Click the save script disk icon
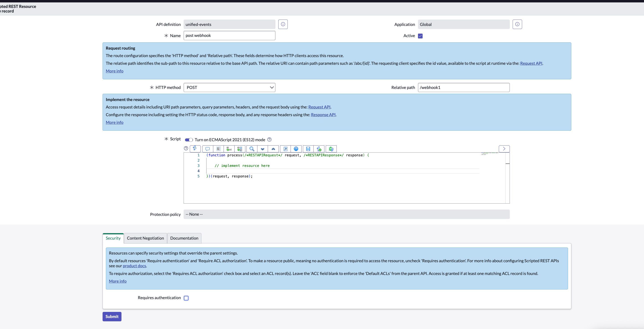The height and width of the screenshot is (329, 644). tap(308, 149)
